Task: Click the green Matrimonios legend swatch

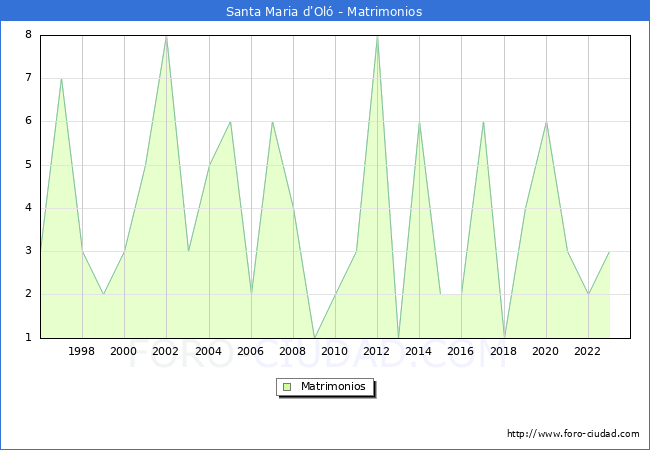Action: coord(287,387)
